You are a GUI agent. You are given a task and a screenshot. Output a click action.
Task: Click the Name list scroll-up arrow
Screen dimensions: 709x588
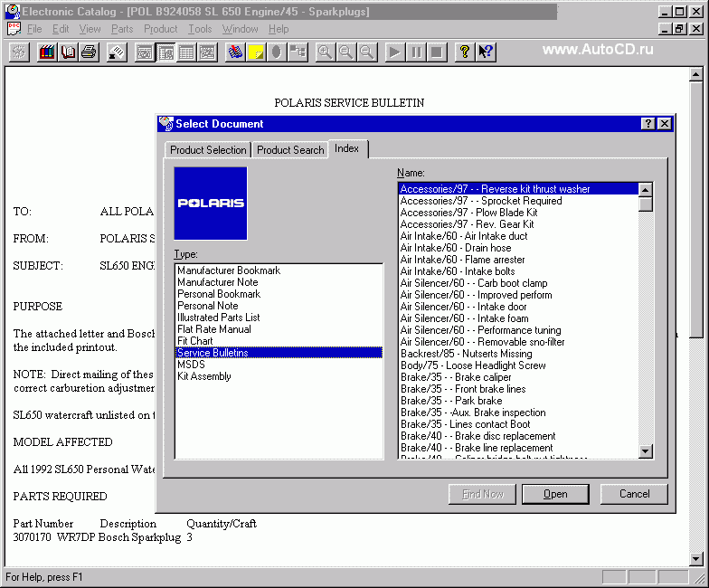(x=646, y=190)
